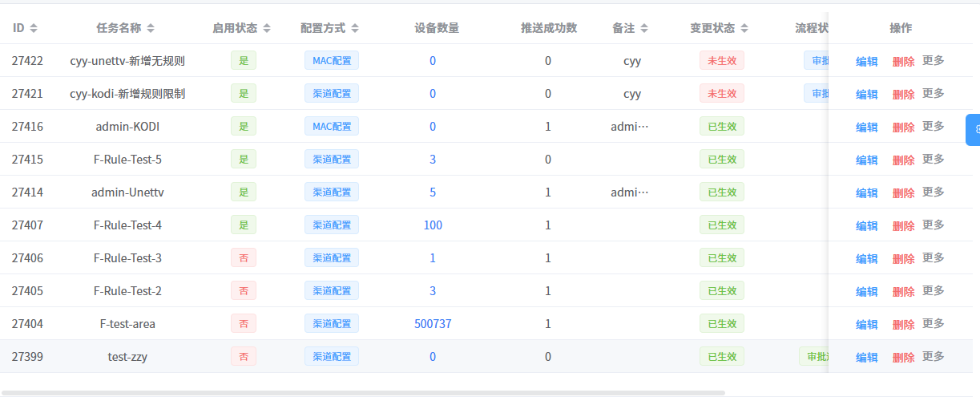The width and height of the screenshot is (980, 401).
Task: Open device count 0 for admin-KODI
Action: pyautogui.click(x=433, y=126)
